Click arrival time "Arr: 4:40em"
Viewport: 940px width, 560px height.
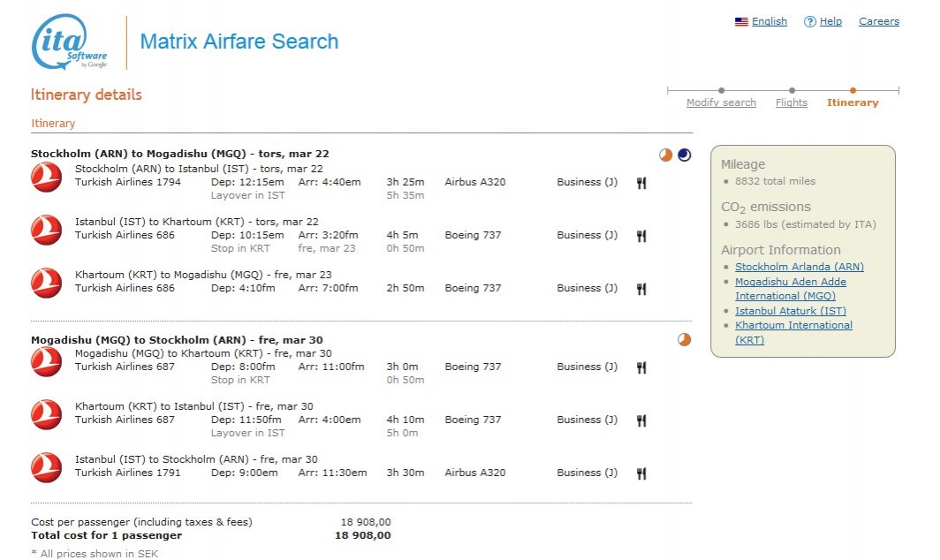[330, 182]
